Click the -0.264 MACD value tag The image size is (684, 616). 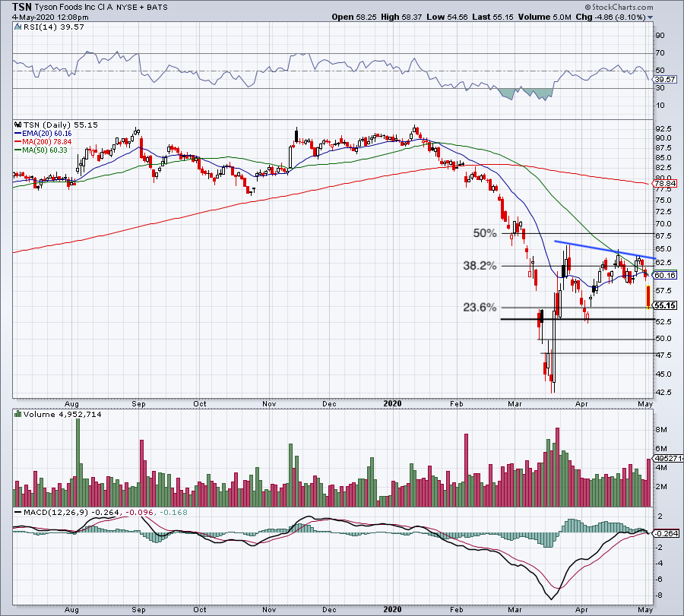click(666, 534)
